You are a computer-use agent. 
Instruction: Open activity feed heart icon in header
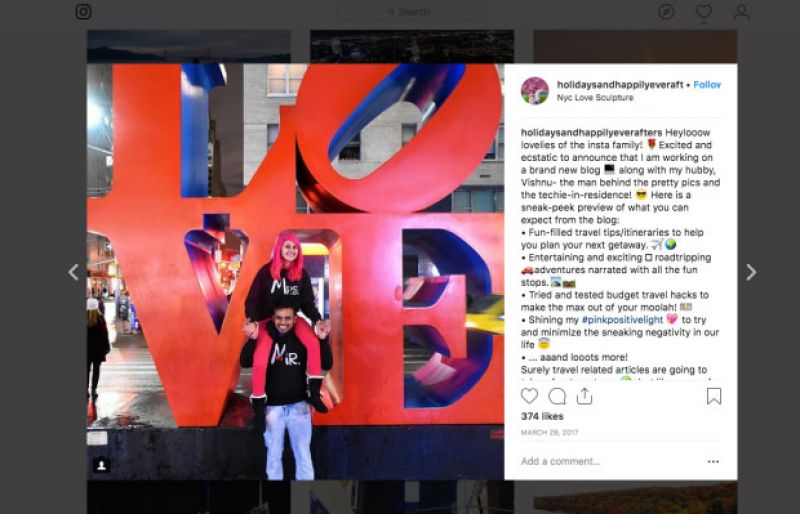click(704, 12)
